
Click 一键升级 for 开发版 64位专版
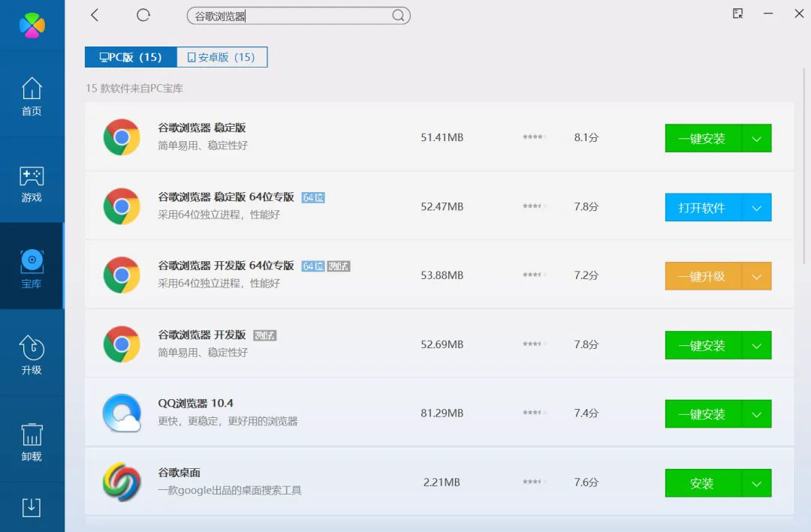click(x=704, y=276)
